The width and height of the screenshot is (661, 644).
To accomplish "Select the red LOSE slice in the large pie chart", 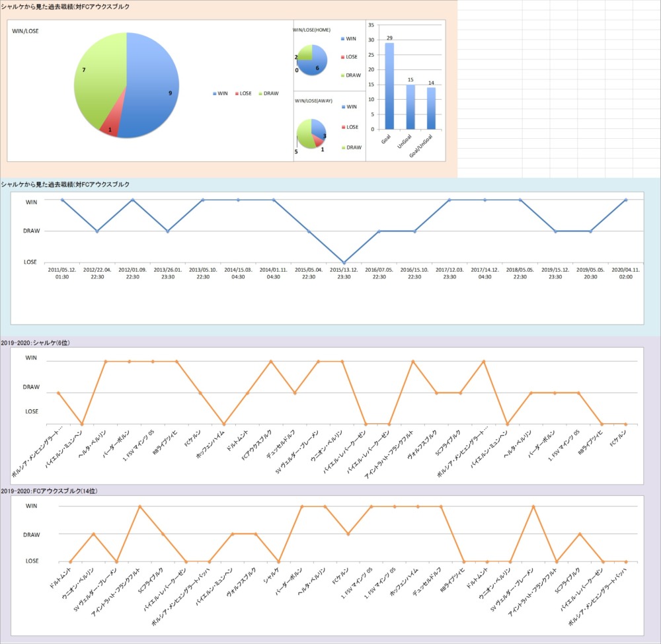I will pos(109,126).
